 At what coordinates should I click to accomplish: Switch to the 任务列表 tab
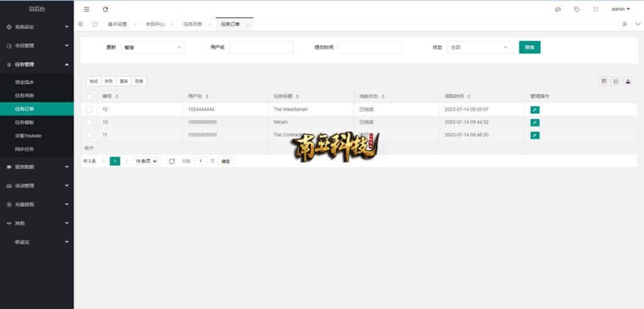[192, 24]
